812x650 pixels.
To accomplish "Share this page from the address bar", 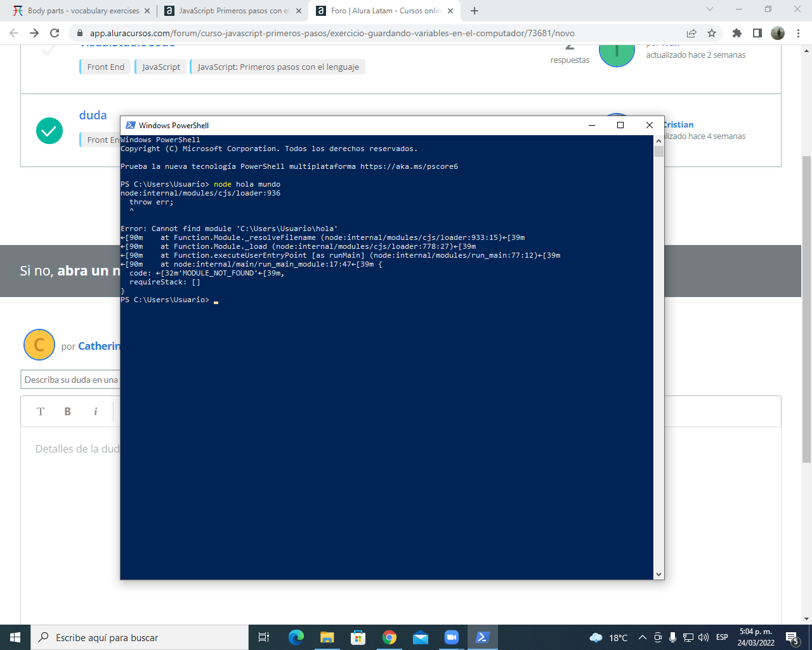I will (x=691, y=33).
